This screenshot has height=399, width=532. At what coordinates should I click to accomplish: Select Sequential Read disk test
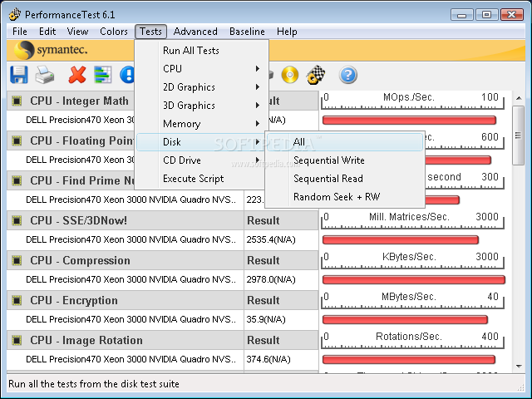click(345, 179)
